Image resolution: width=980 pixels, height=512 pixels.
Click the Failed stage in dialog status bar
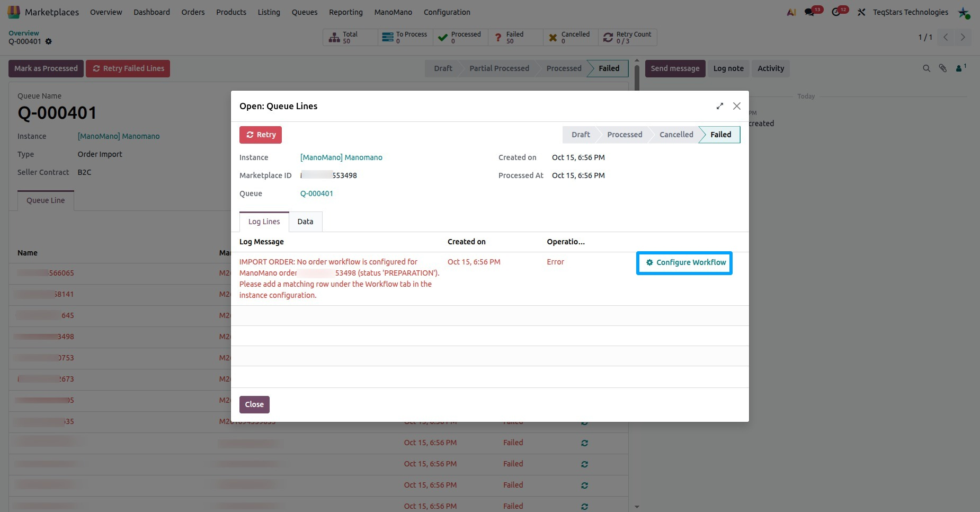tap(720, 135)
